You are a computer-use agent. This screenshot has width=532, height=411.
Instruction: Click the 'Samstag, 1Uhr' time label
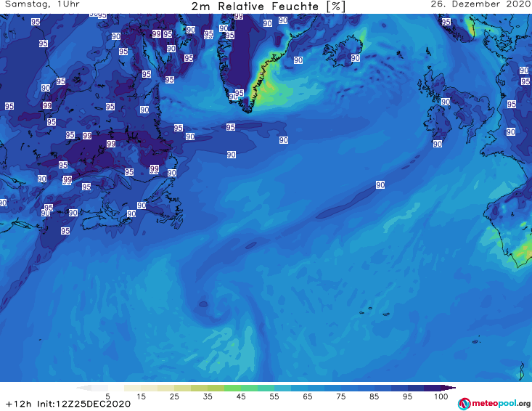[42, 4]
